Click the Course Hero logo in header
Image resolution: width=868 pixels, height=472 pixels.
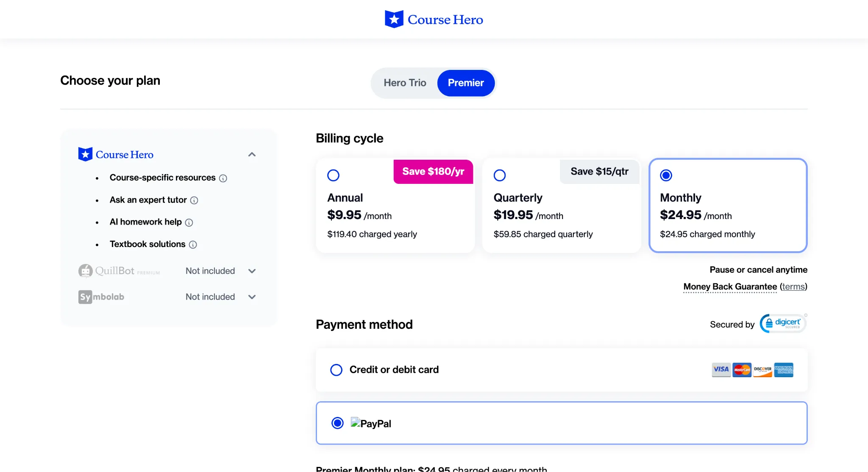coord(434,19)
